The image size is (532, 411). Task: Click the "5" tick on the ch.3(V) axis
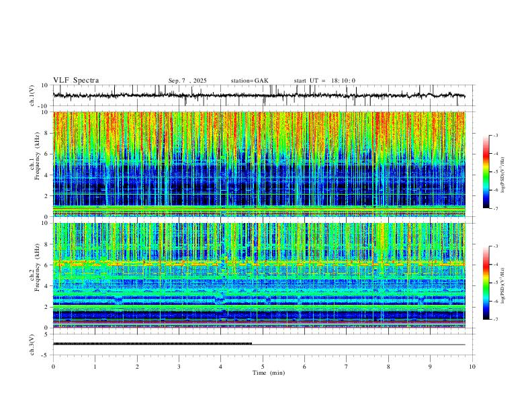[47, 334]
